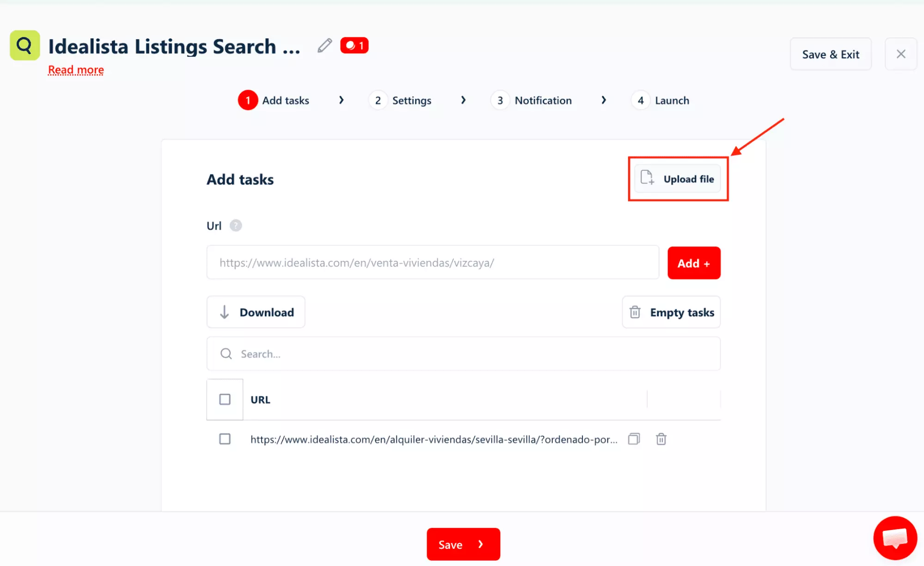
Task: Click the pencil icon to rename the scraper
Action: 324,45
